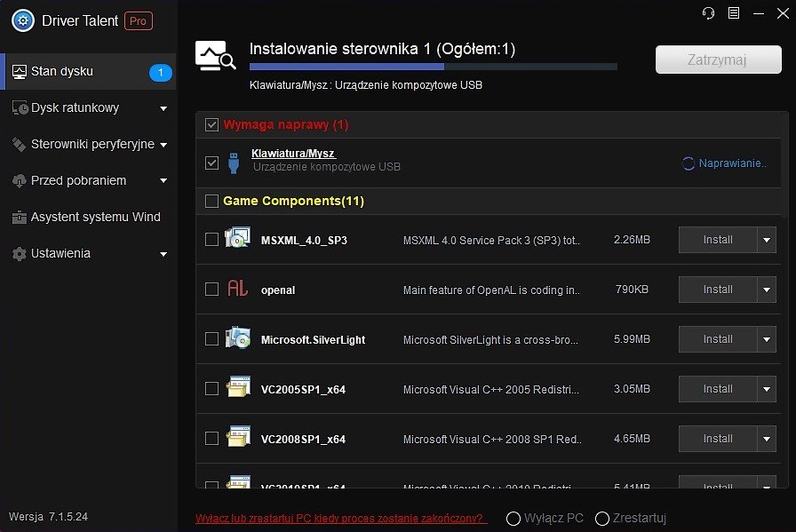796x532 pixels.
Task: Open Microsoft.SilverLight Install dropdown arrow
Action: (x=767, y=339)
